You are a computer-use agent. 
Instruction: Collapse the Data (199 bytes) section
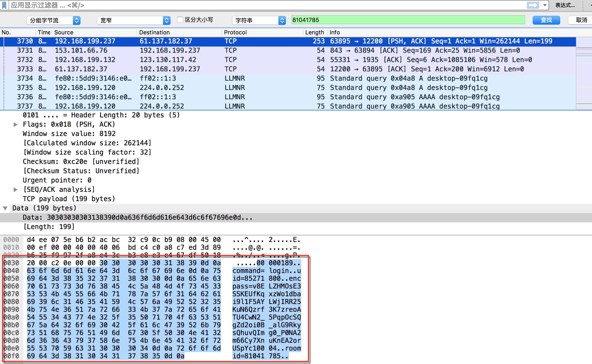5,208
